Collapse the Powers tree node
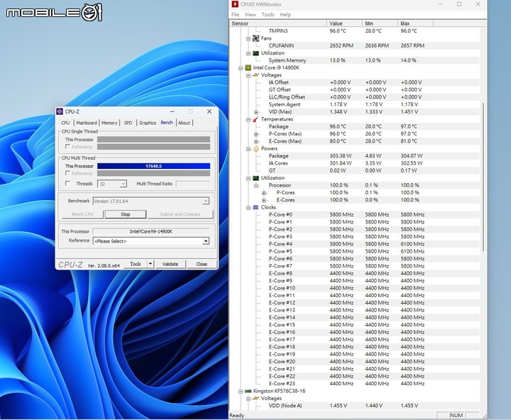Viewport: 511px width, 420px height. [248, 149]
